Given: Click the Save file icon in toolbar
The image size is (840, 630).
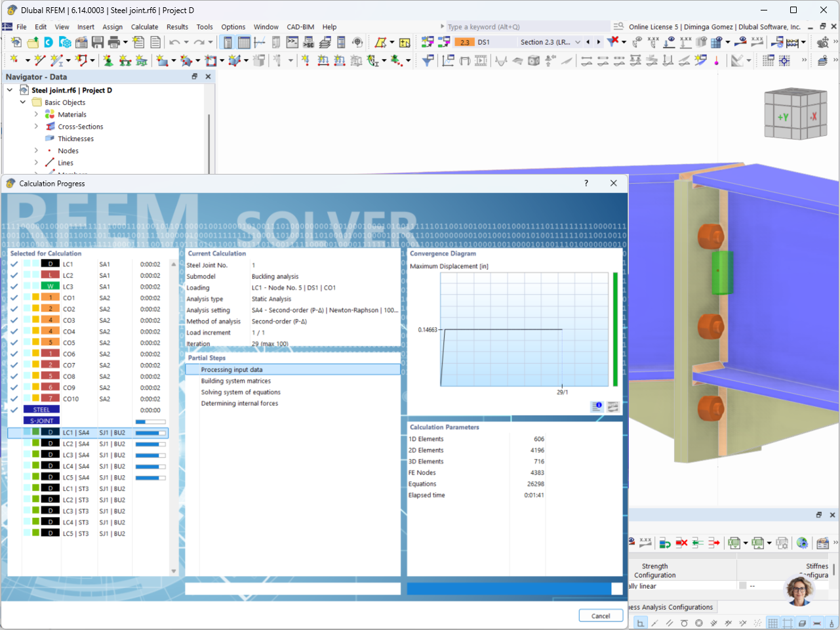Looking at the screenshot, I should [x=98, y=42].
